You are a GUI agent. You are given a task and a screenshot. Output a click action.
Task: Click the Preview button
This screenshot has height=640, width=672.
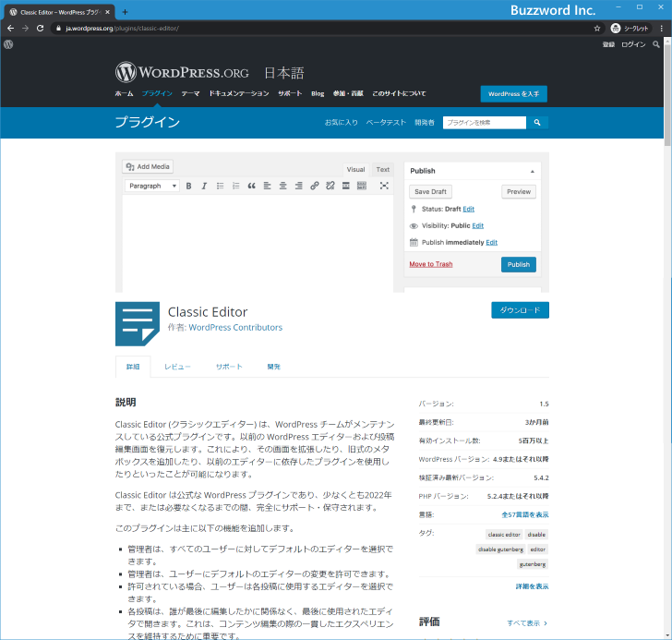point(519,191)
